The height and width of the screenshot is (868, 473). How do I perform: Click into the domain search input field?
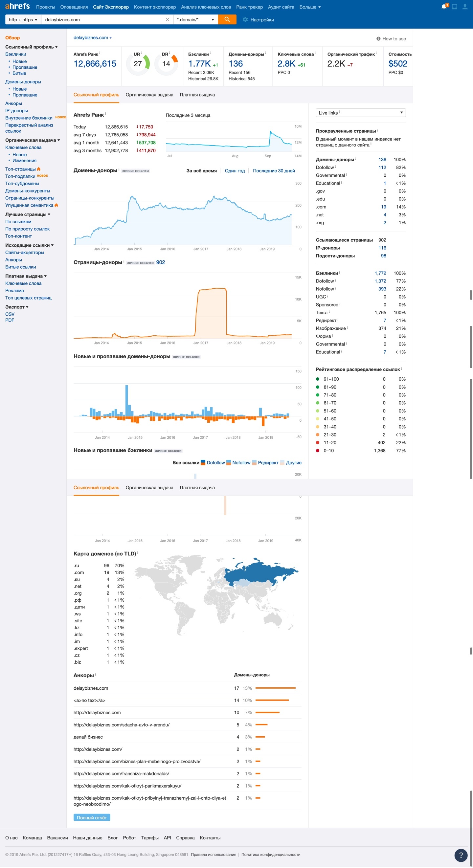[x=103, y=20]
